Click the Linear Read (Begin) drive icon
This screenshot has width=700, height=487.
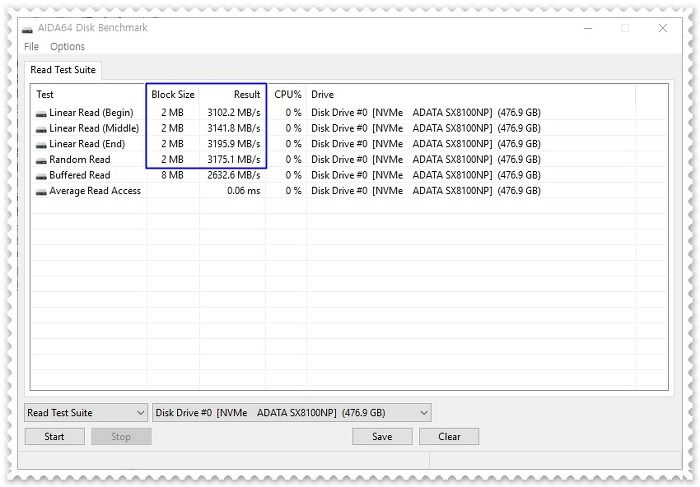tap(41, 113)
